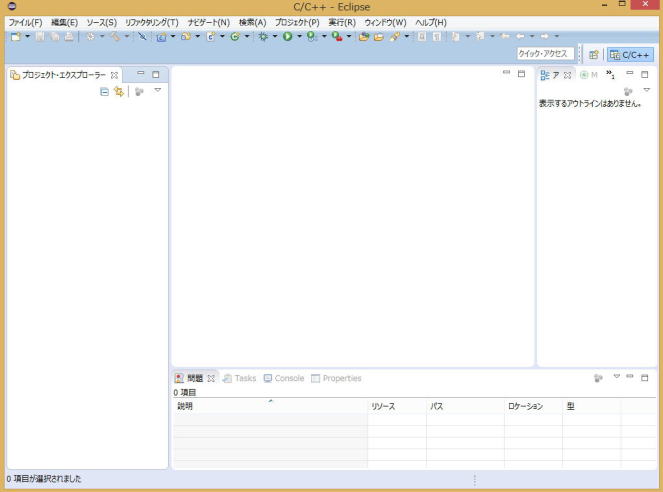This screenshot has width=663, height=492.
Task: Open the External Tools dropdown arrow
Action: coord(349,37)
